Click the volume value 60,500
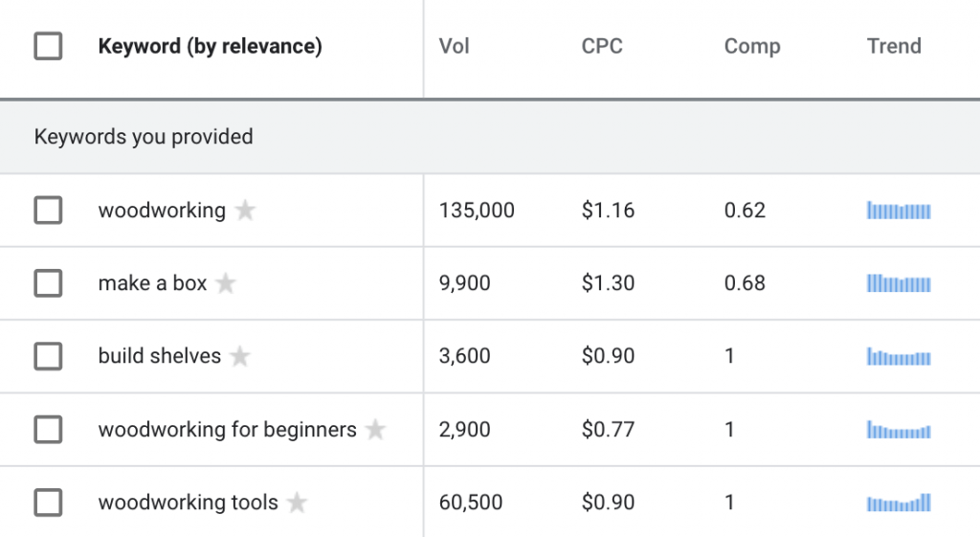The image size is (980, 537). point(471,503)
